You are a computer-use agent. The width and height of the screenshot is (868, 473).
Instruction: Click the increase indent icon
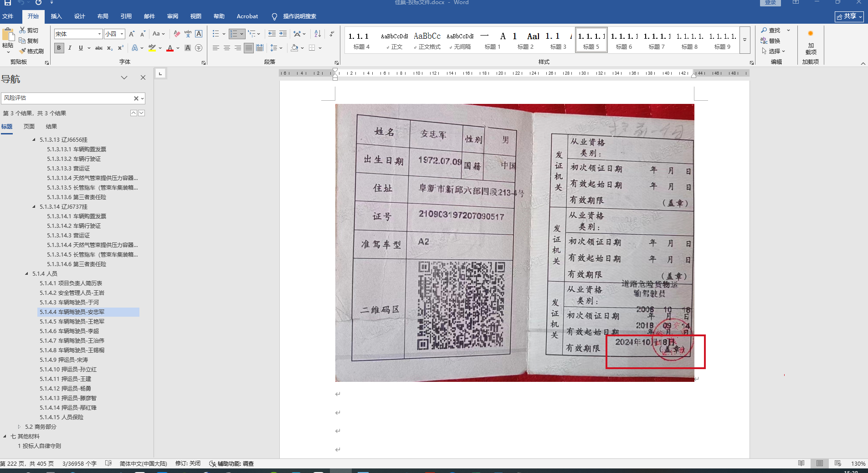(283, 34)
